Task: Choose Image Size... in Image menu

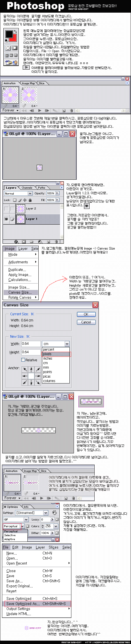Action: point(21,287)
